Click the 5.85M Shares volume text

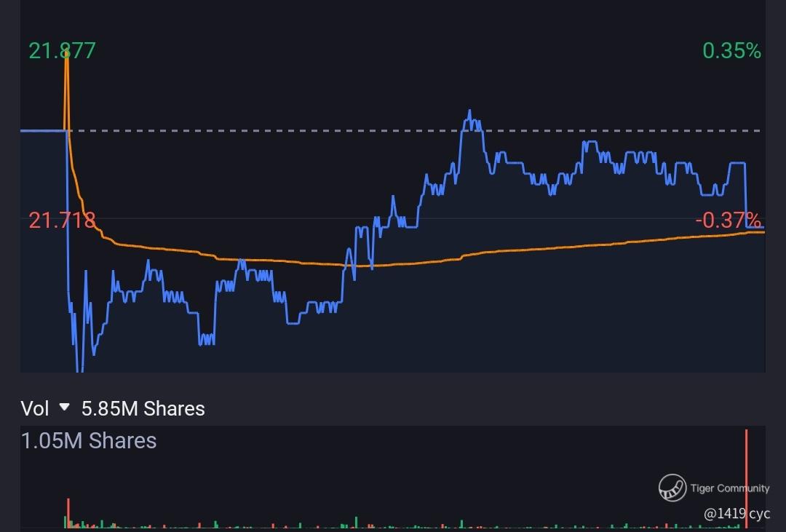tap(143, 409)
